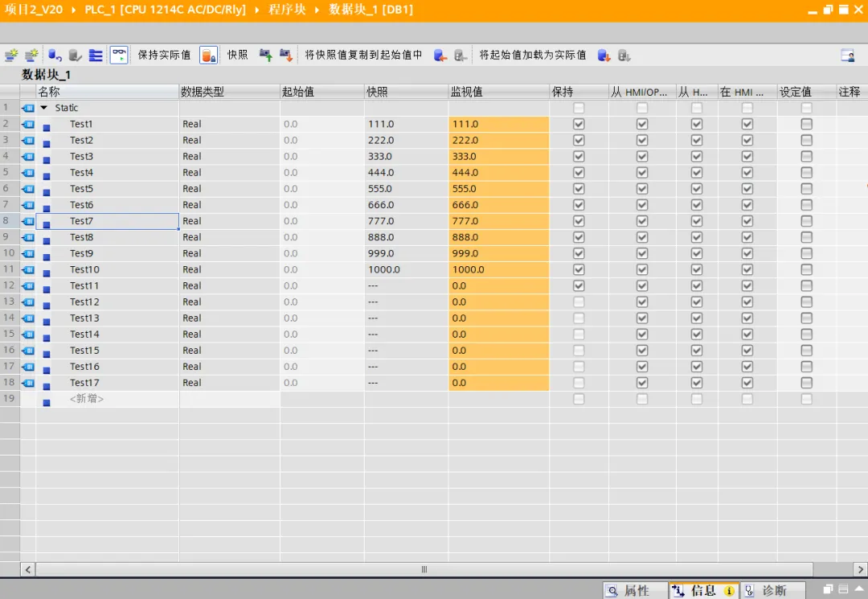Screen dimensions: 868x599
Task: Click the horizontal scrollbar right arrow
Action: [x=860, y=569]
